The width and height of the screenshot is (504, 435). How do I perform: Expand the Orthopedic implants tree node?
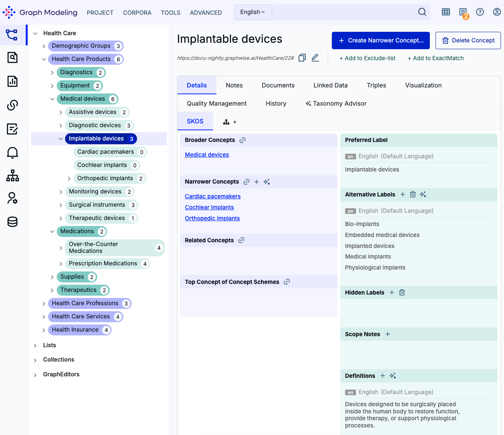click(x=69, y=179)
